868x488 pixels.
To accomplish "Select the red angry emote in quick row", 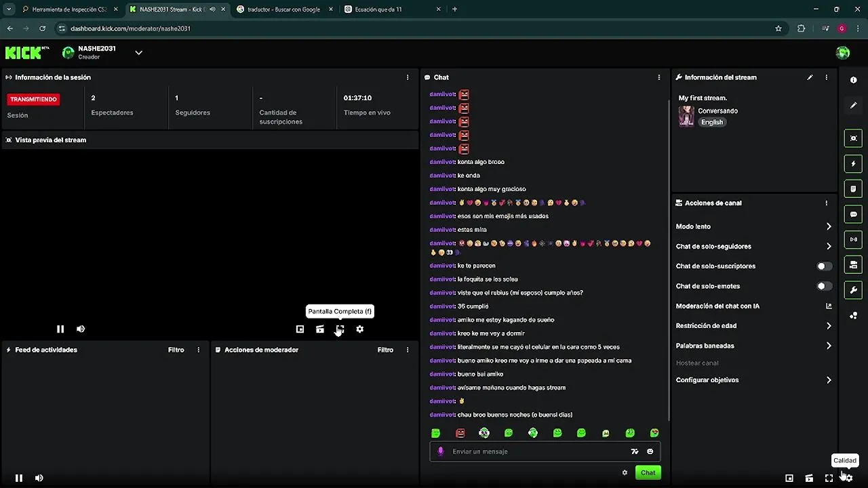I will 460,433.
